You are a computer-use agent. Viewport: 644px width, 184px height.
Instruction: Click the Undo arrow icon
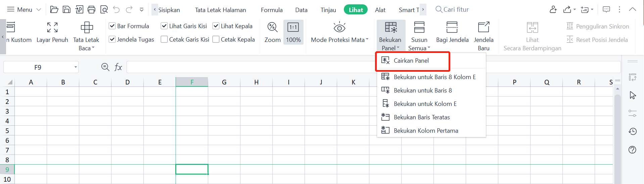117,9
